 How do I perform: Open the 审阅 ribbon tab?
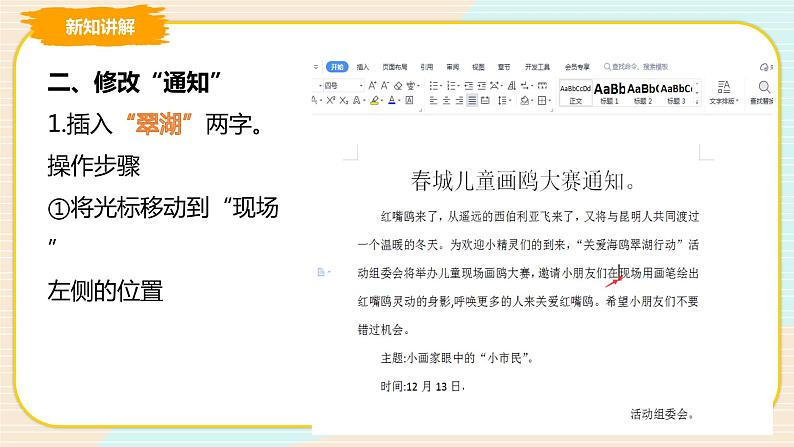click(452, 67)
